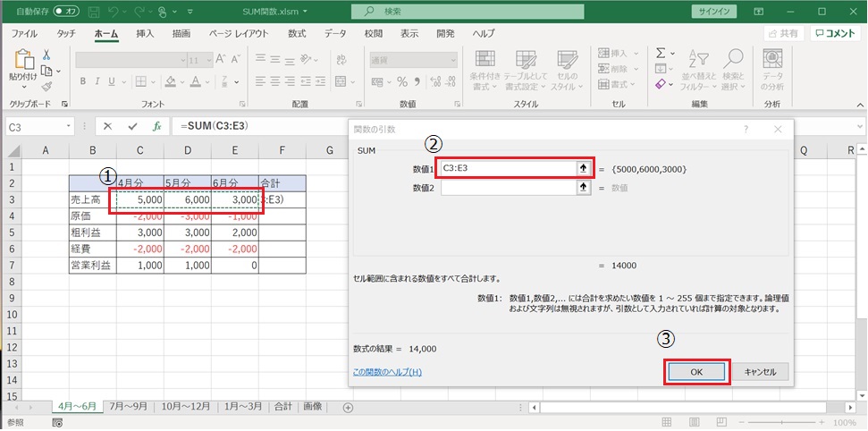This screenshot has width=868, height=431.
Task: Click the AutoSum sigma icon
Action: coord(661,53)
